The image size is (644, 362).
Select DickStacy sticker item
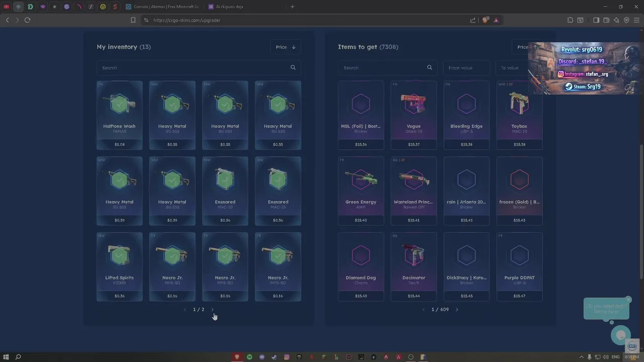[466, 266]
